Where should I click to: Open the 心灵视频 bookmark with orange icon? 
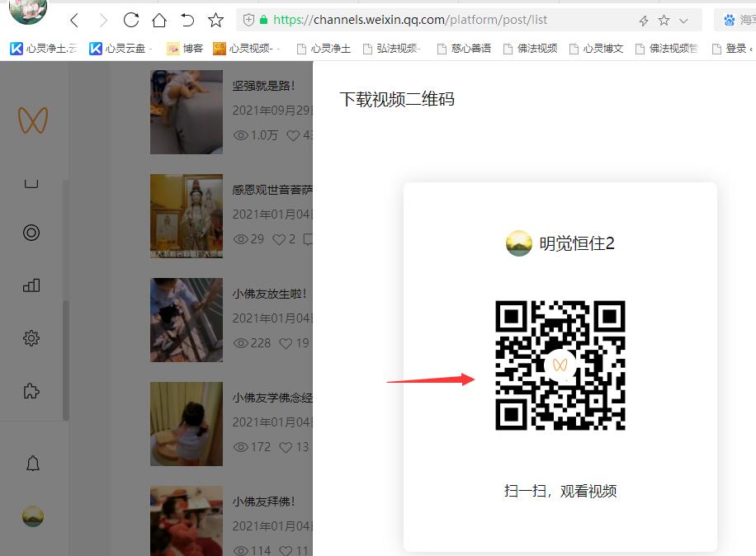pos(246,48)
